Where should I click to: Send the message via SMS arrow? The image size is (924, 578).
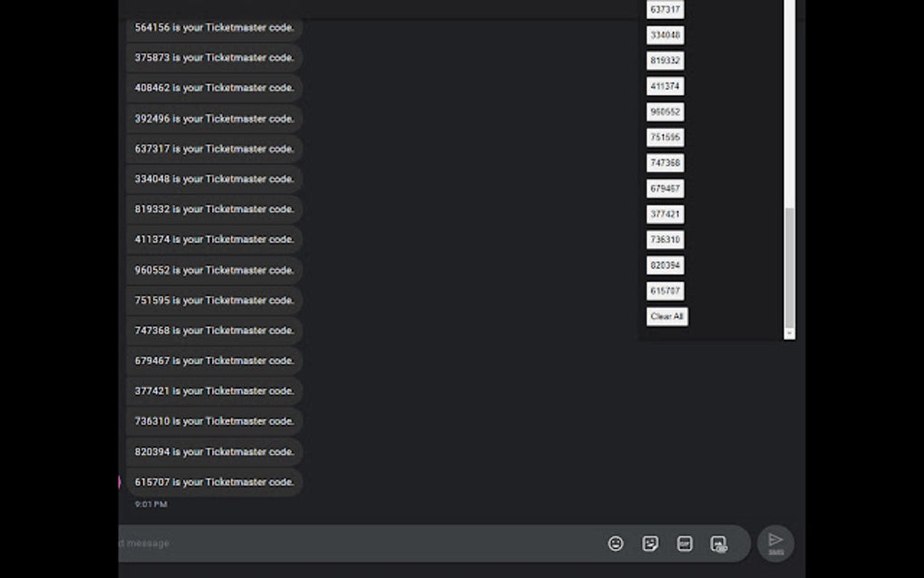coord(775,544)
